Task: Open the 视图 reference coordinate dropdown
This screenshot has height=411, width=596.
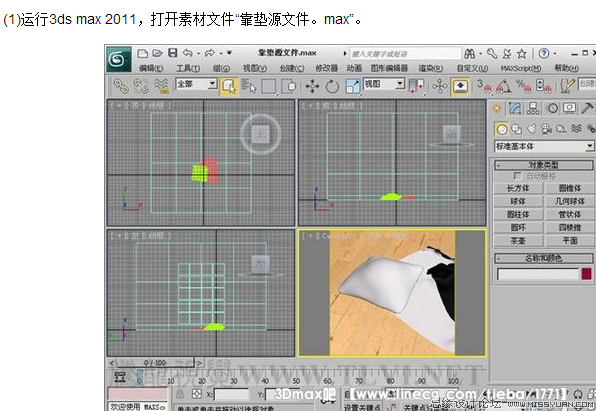Action: click(x=384, y=84)
